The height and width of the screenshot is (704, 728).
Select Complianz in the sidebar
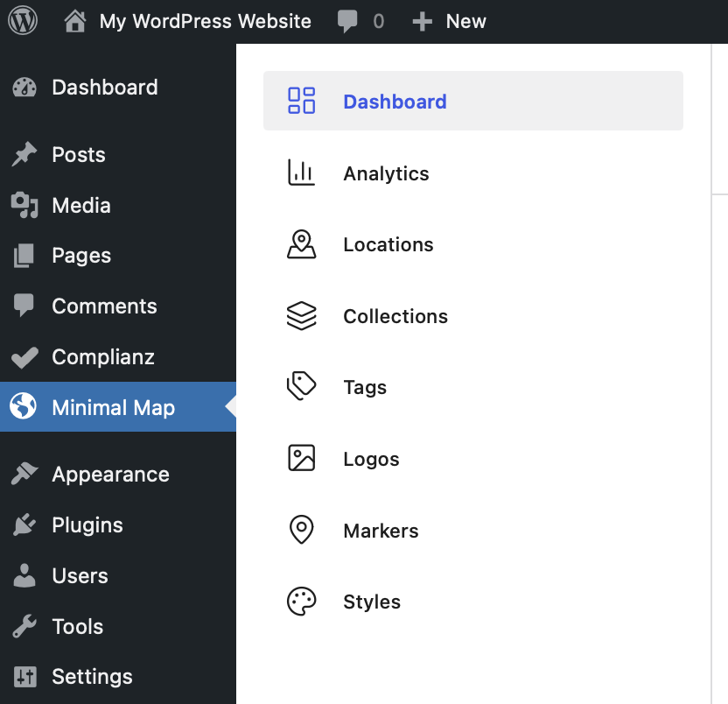[x=102, y=357]
